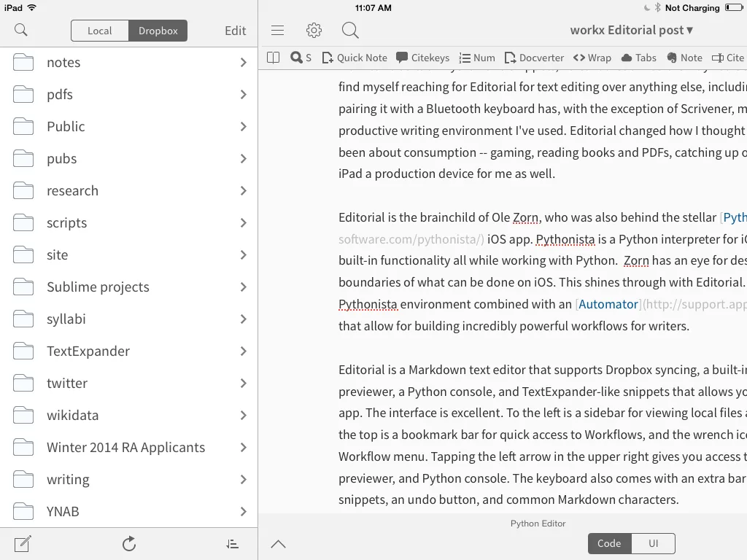This screenshot has width=747, height=560.
Task: Expand Winter 2014 RA Applicants chevron
Action: pyautogui.click(x=244, y=448)
